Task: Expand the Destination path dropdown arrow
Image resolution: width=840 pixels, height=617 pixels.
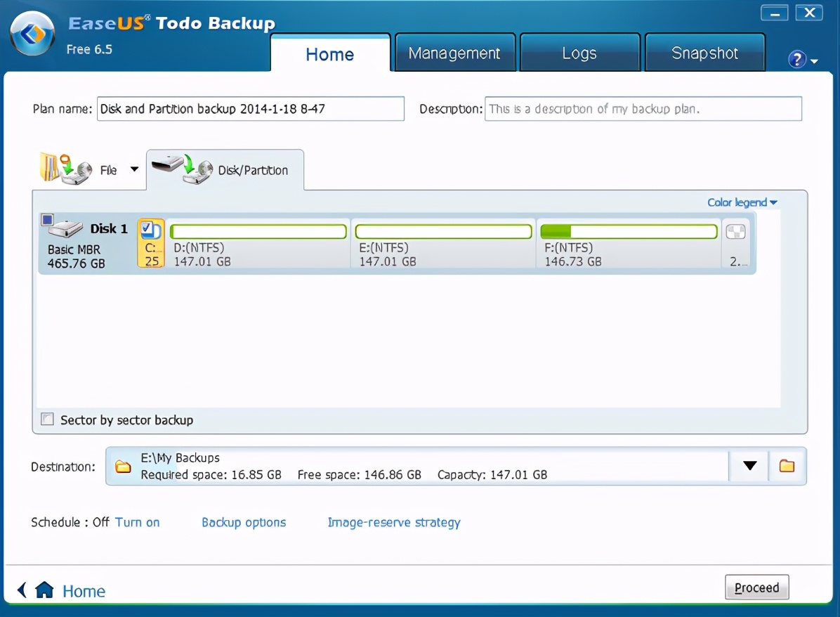Action: (x=749, y=466)
